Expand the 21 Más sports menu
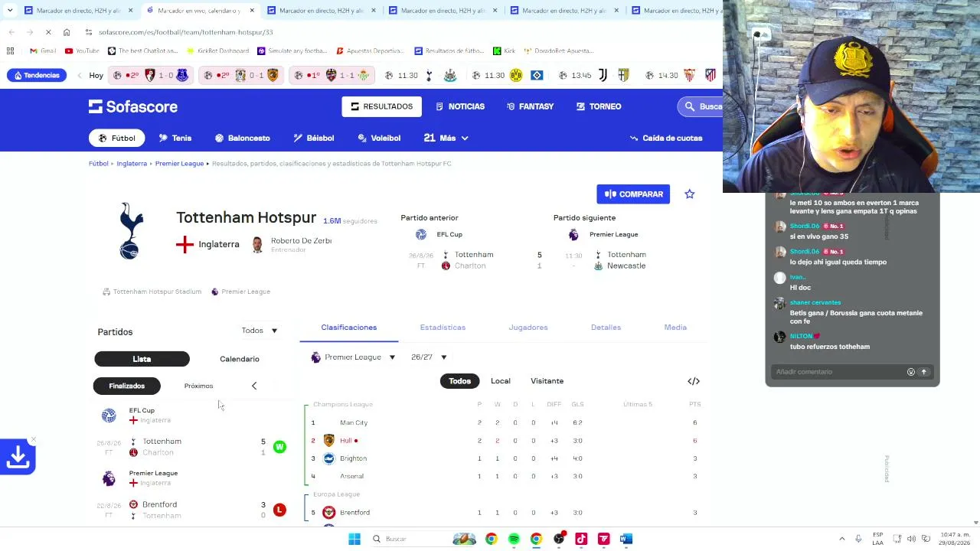 point(446,138)
